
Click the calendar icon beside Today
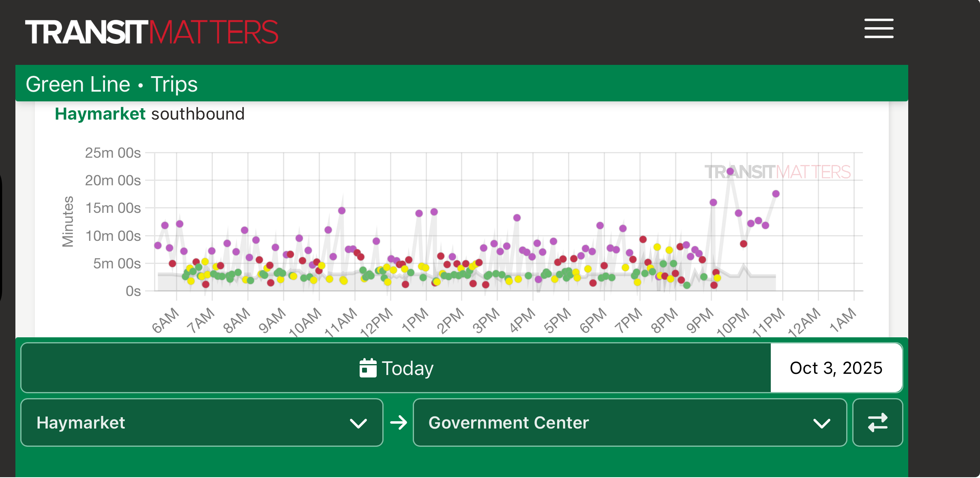(x=368, y=368)
